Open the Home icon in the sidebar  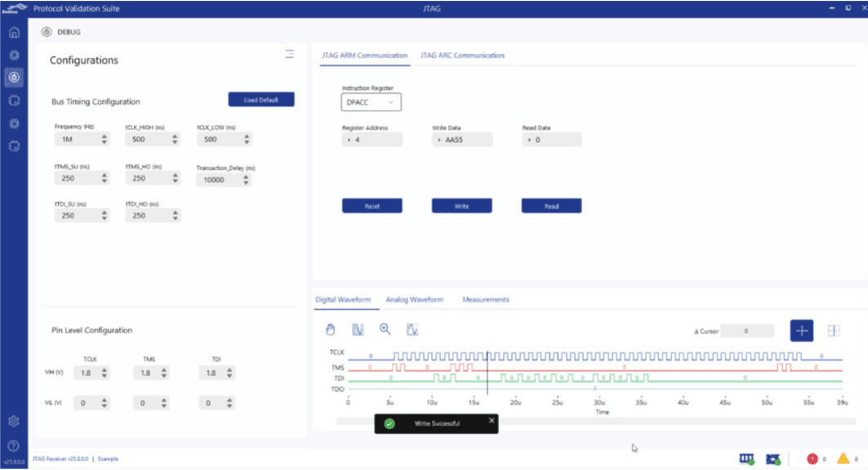tap(14, 32)
